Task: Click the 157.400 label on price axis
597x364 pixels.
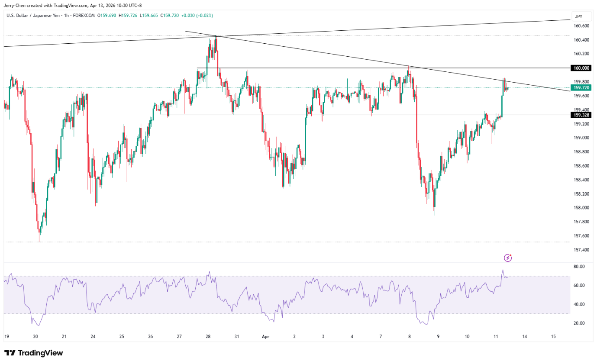Action: [x=581, y=250]
